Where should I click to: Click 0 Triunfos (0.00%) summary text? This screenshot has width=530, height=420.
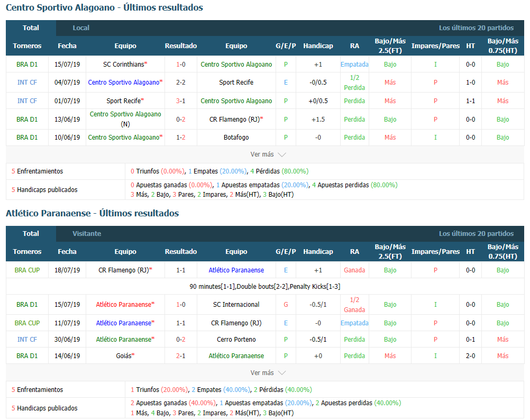click(158, 171)
